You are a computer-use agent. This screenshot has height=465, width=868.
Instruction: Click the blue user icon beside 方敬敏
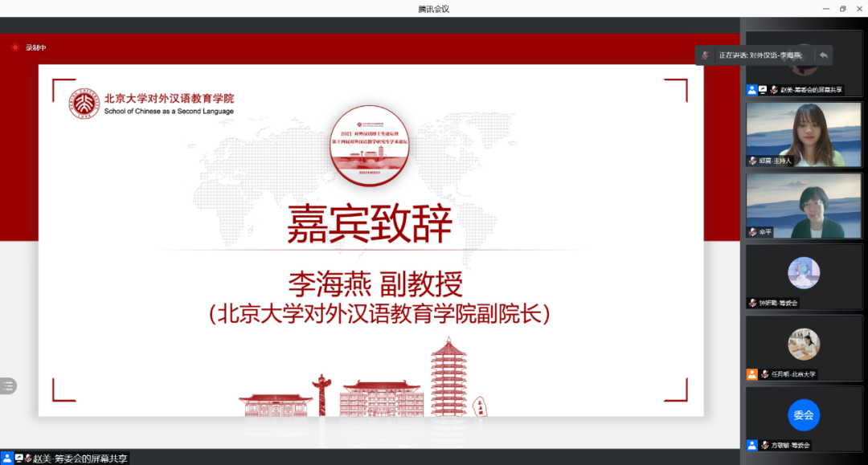tap(751, 445)
